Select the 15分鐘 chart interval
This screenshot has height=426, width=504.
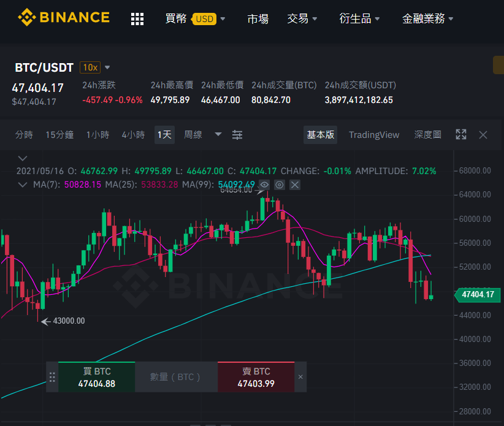tap(59, 135)
